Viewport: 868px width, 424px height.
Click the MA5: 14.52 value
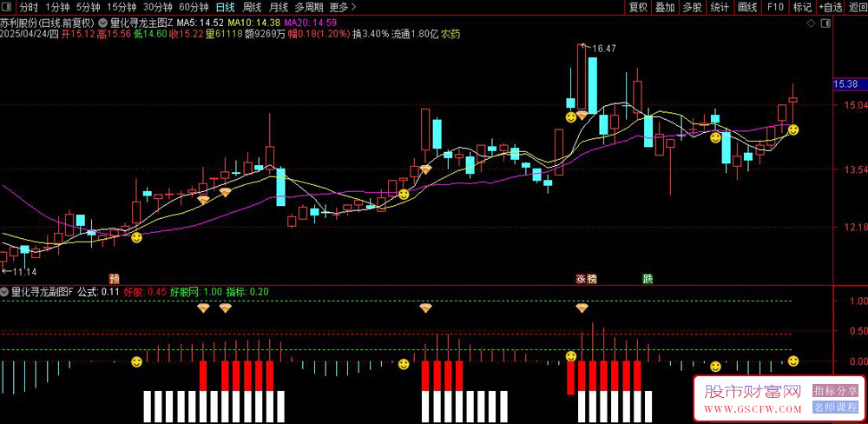202,23
